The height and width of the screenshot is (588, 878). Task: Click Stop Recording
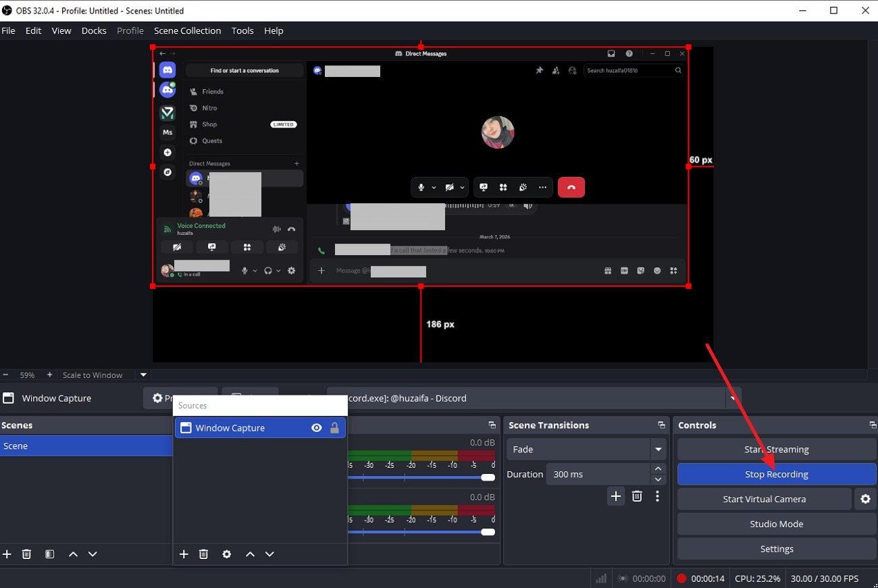click(x=776, y=474)
